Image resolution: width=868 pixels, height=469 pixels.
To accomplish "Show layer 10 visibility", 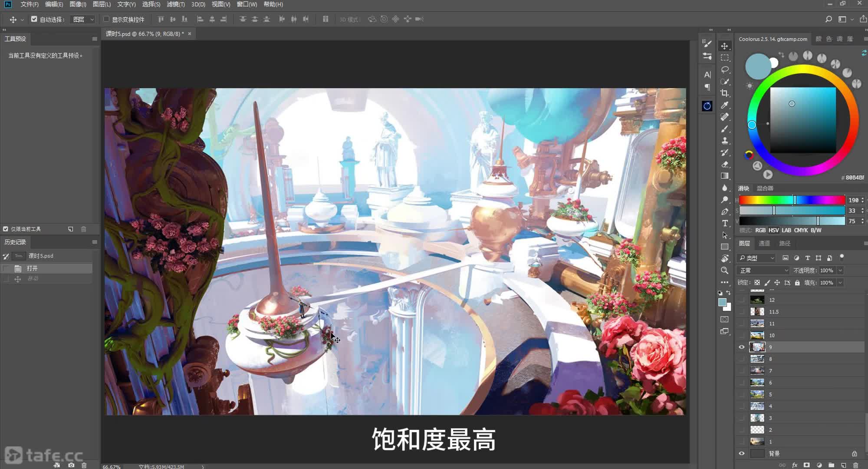I will tap(741, 335).
